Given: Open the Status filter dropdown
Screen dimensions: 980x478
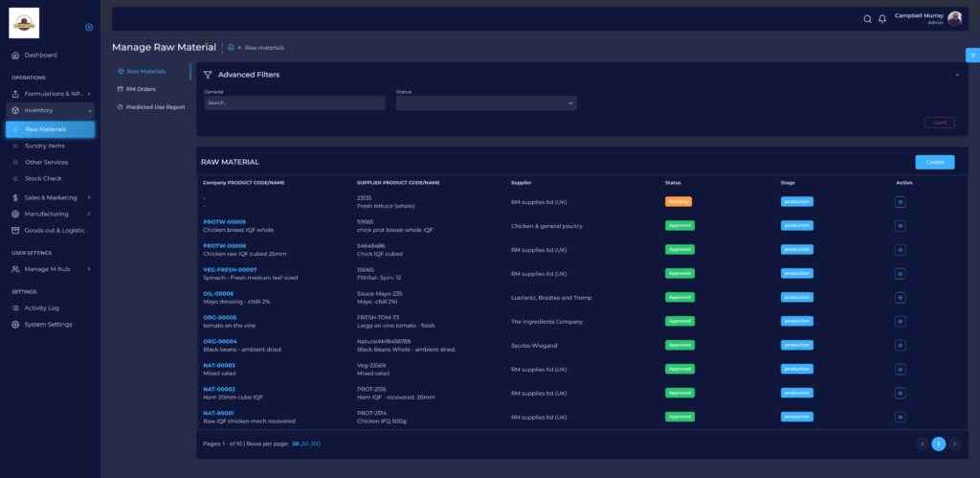Looking at the screenshot, I should (486, 102).
